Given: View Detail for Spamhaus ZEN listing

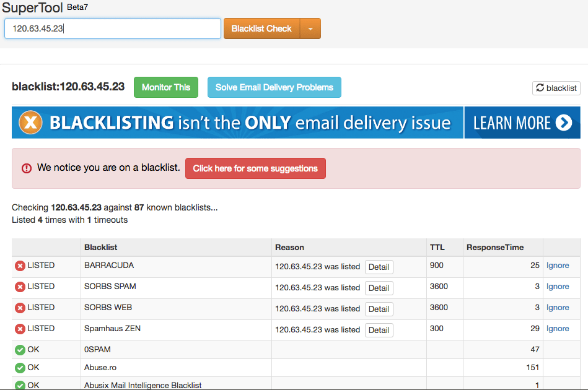Looking at the screenshot, I should pos(379,330).
